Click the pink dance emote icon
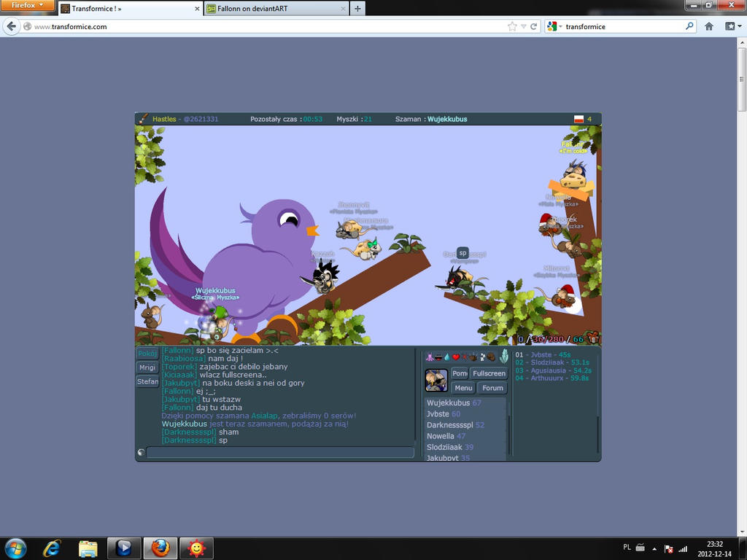747x560 pixels. click(429, 357)
